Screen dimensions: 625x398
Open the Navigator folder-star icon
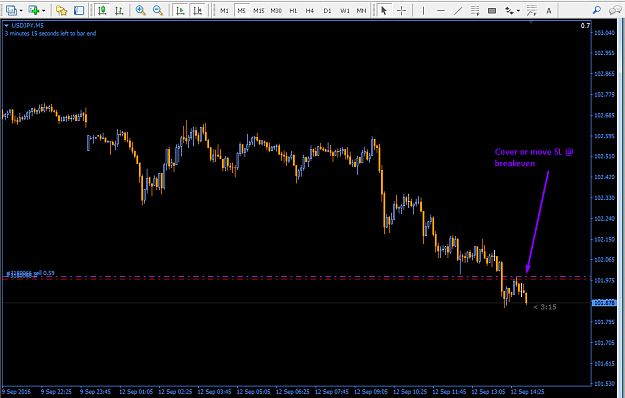coord(62,10)
